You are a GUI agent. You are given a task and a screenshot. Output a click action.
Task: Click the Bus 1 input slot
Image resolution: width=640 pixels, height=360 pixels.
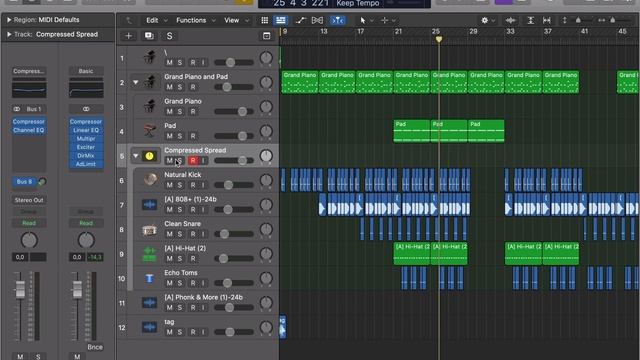click(34, 109)
